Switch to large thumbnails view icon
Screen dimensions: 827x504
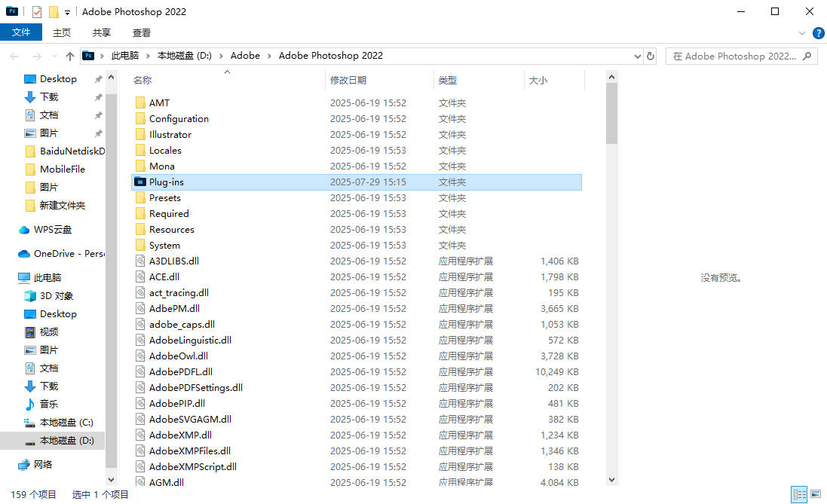tap(816, 494)
